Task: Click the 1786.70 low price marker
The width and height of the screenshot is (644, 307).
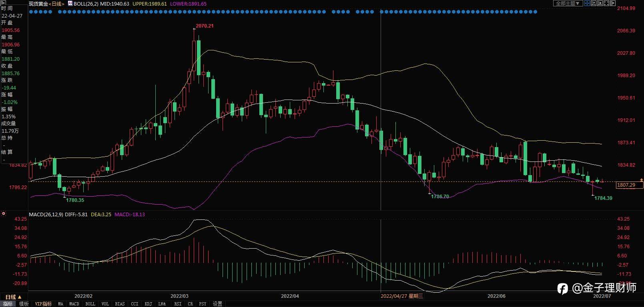Action: (440, 197)
